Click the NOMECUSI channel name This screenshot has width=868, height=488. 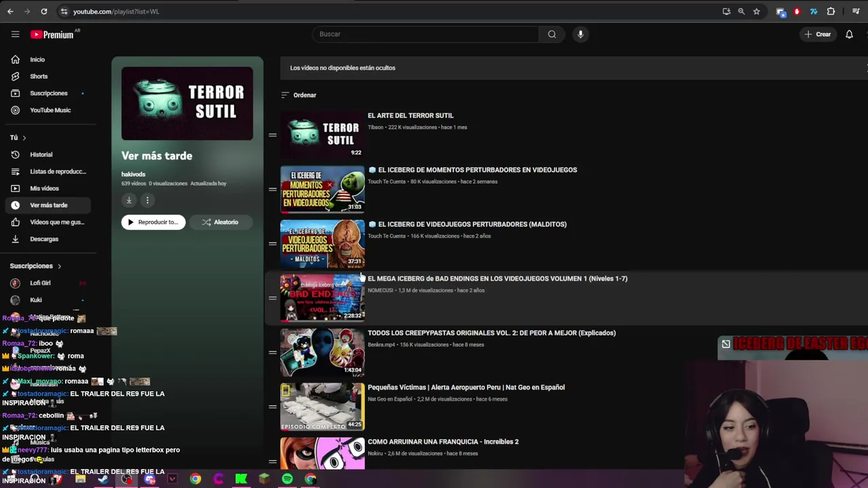[x=380, y=290]
